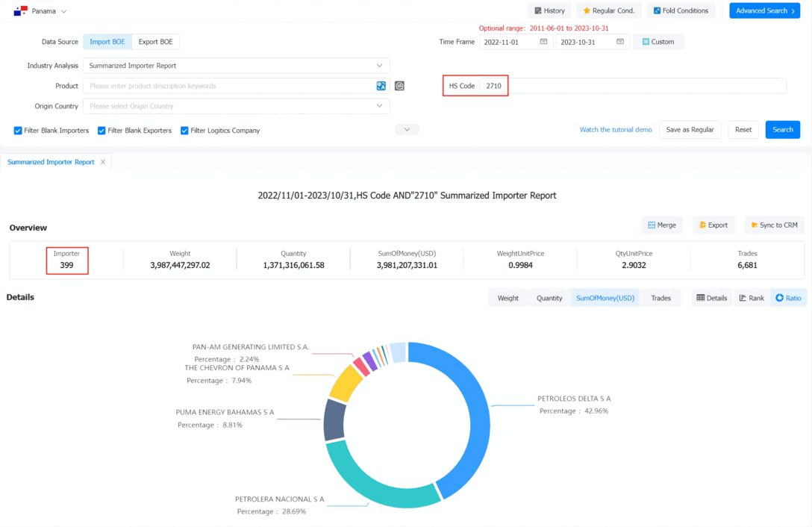Open the Origin Country dropdown
The height and width of the screenshot is (527, 812).
236,106
